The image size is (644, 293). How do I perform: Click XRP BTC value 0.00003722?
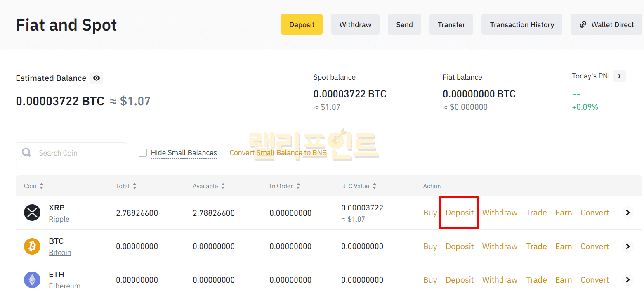pos(362,208)
